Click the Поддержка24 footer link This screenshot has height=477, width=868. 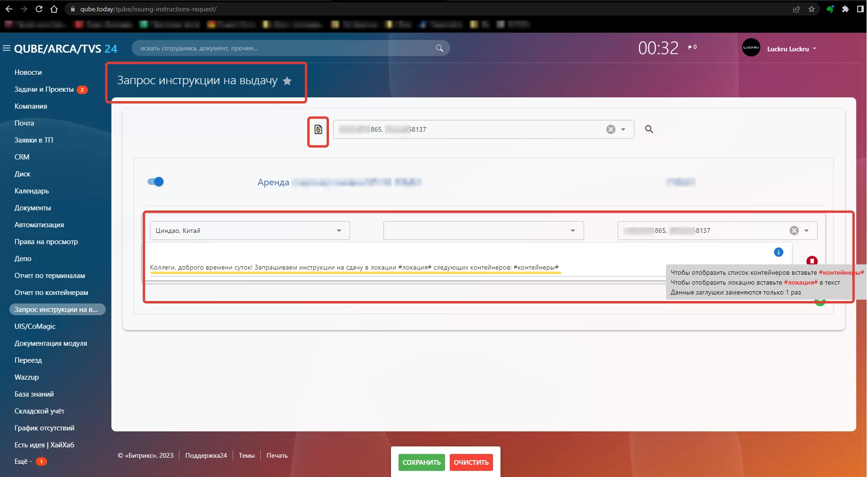206,455
